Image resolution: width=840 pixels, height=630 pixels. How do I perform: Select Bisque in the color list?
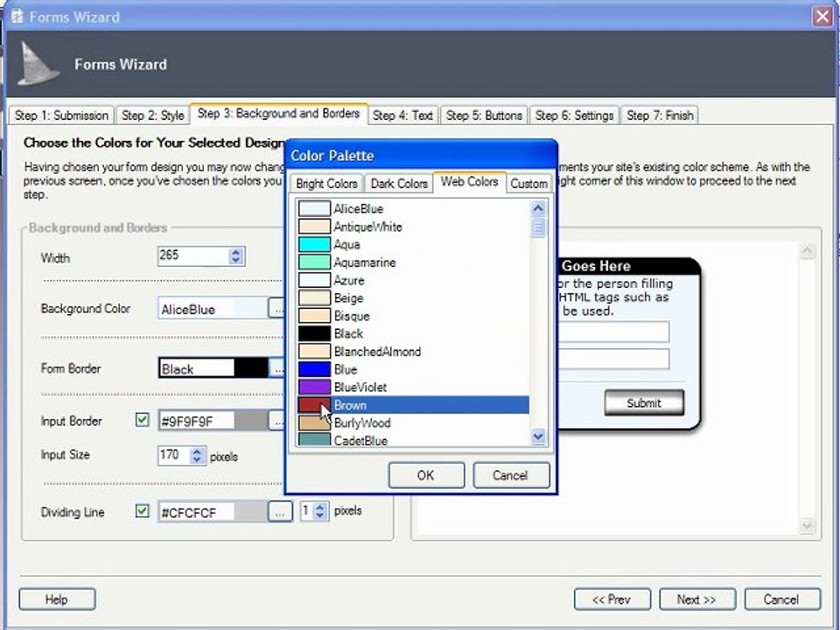(x=412, y=316)
